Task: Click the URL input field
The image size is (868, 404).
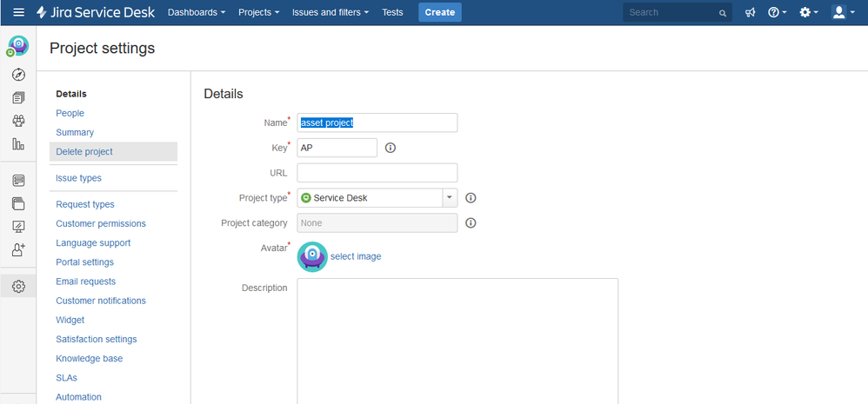Action: pos(377,173)
